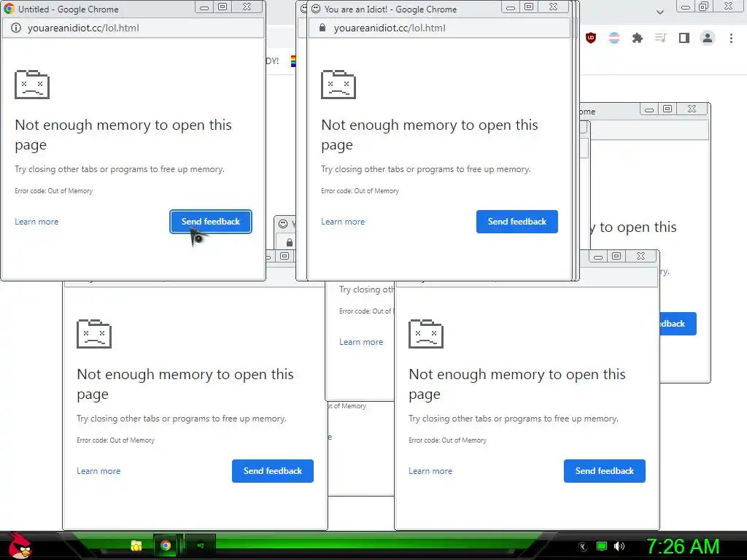Open the media controls icon in Chrome toolbar
Screen dimensions: 747x560
point(661,38)
